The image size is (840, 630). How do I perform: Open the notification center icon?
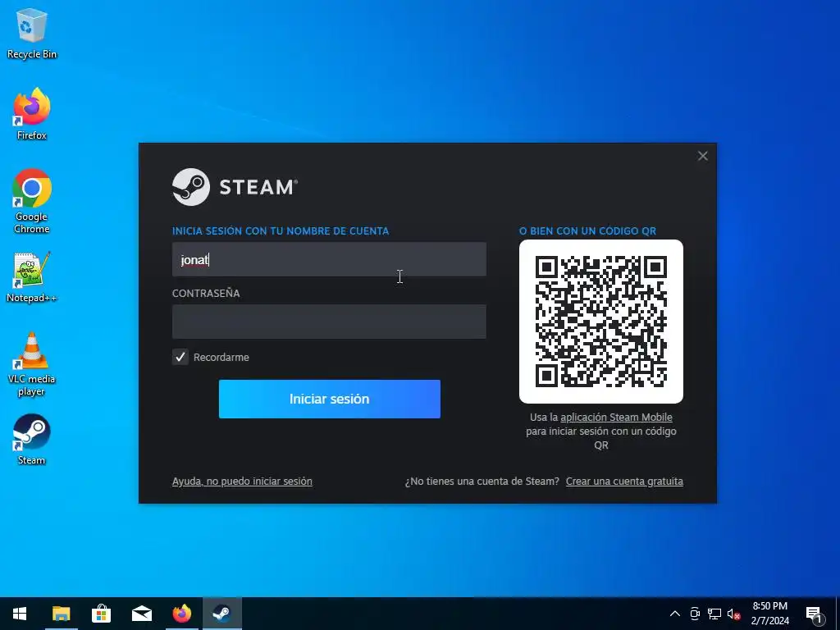coord(814,614)
